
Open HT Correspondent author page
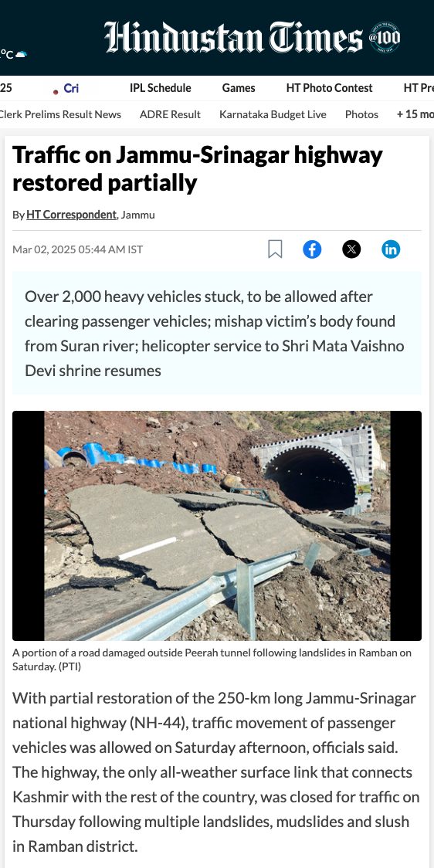pyautogui.click(x=71, y=215)
